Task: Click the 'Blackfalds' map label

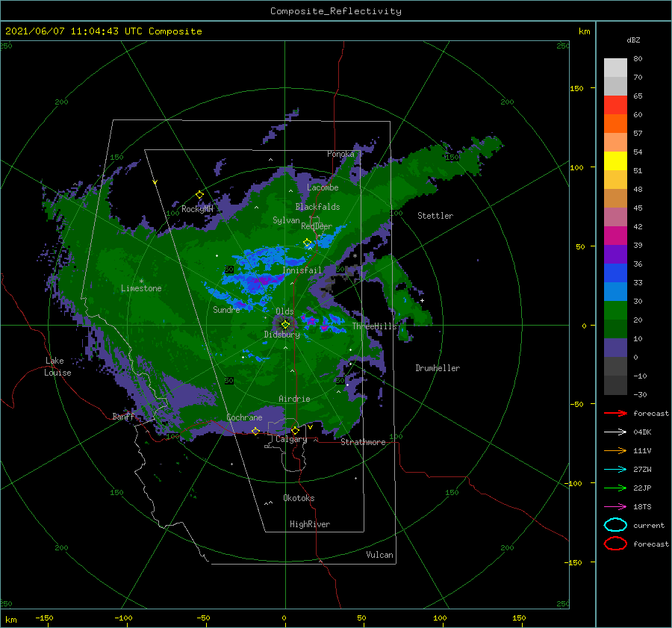Action: pos(317,207)
